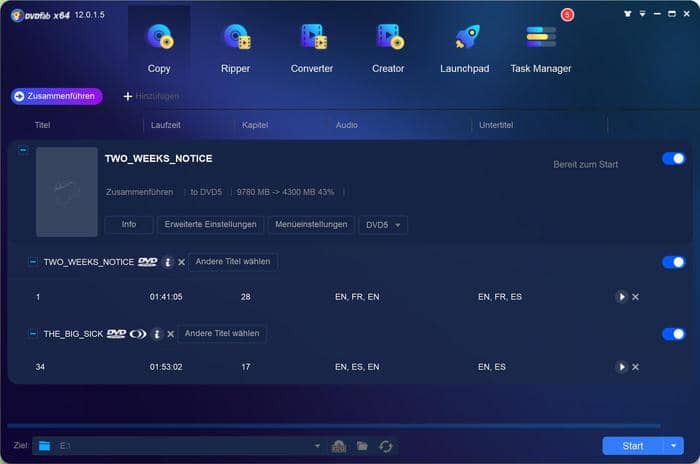Click the Audio column header
This screenshot has width=700, height=464.
346,125
